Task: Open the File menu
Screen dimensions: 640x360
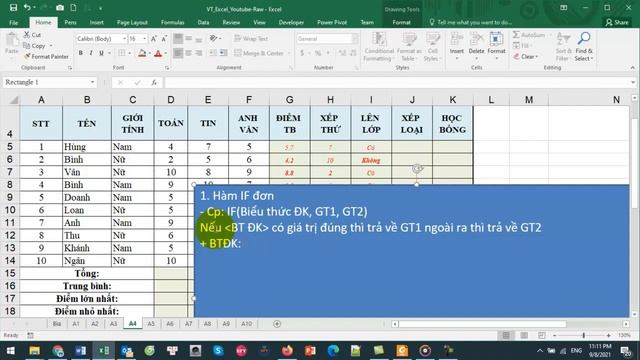Action: point(13,22)
